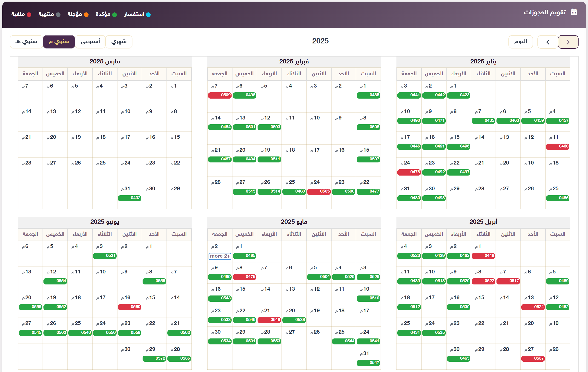The width and height of the screenshot is (588, 372).
Task: Click the green مؤكدة legend dot
Action: pyautogui.click(x=115, y=15)
